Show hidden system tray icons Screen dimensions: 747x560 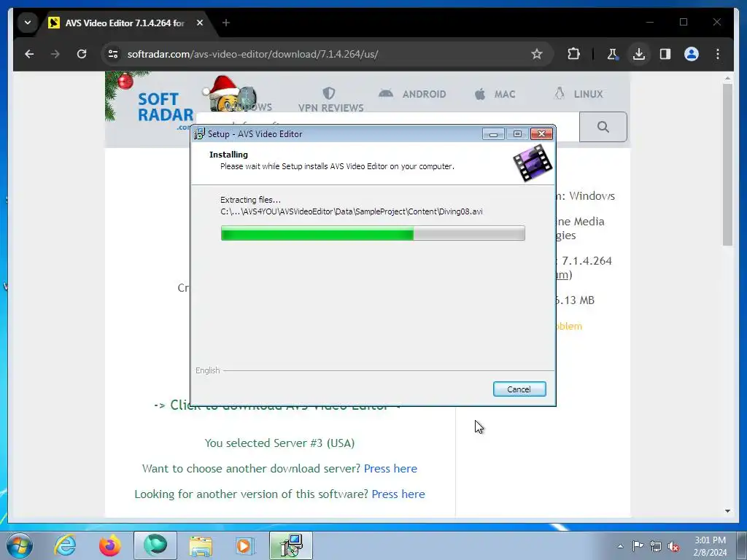(x=620, y=546)
